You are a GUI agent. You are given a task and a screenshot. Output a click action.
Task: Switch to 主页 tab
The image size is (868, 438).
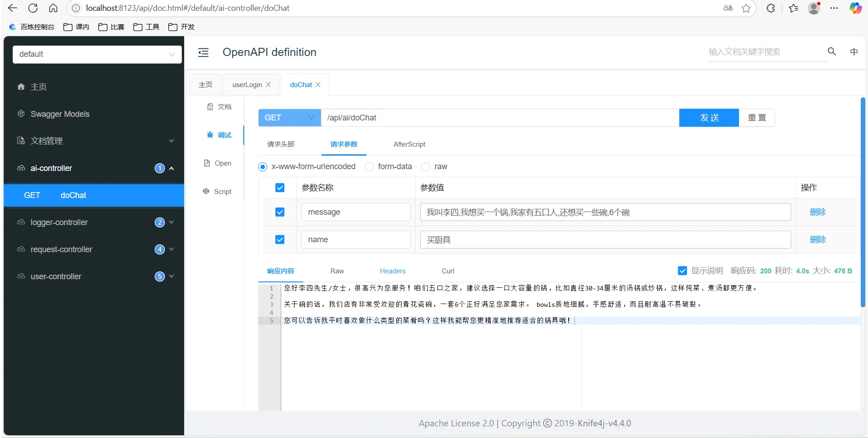(x=205, y=85)
